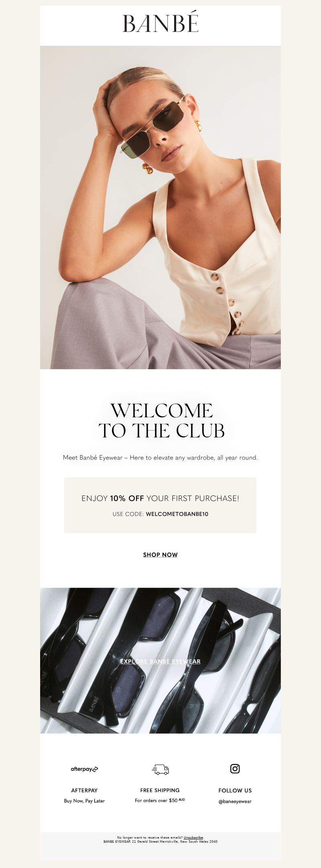Click the WELCOME TO THE CLUB headline

161,421
